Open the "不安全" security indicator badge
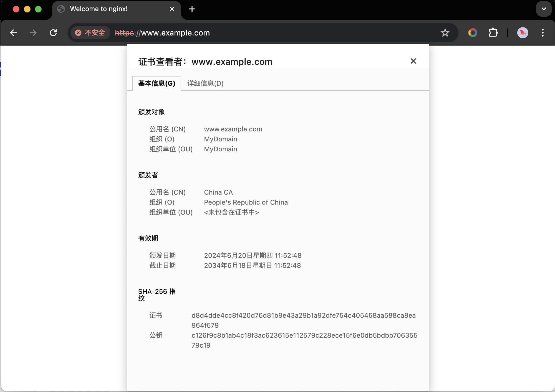The height and width of the screenshot is (392, 555). click(90, 33)
